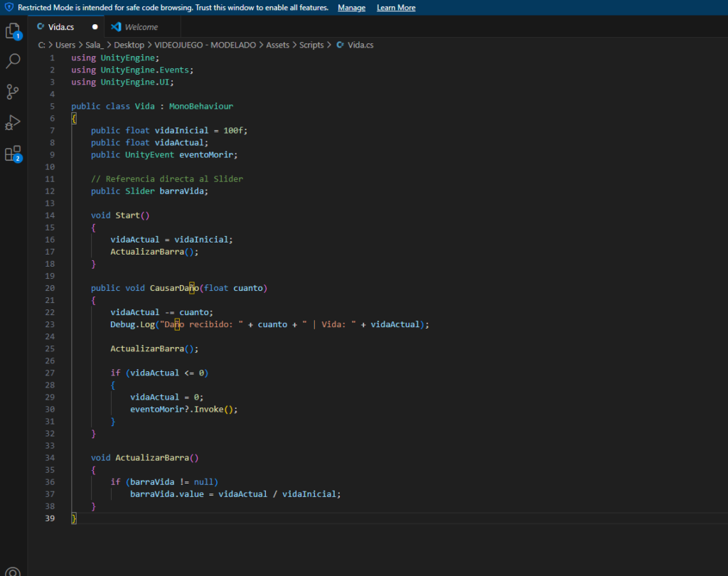Click the 'if (vidaActual <= 0)' condition
The image size is (728, 576).
tap(159, 373)
